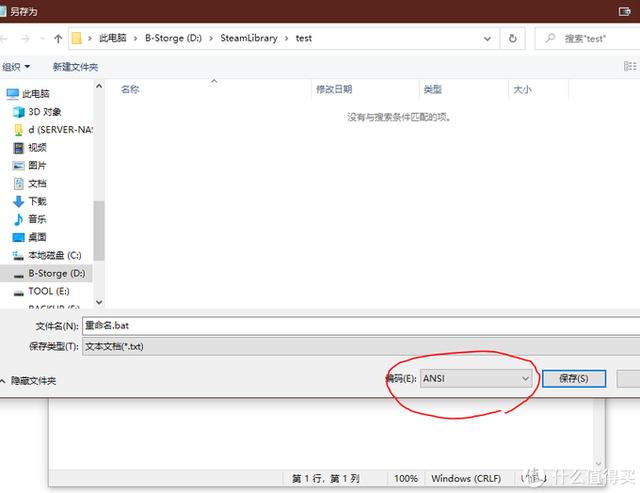The width and height of the screenshot is (640, 493).
Task: Open the 组织 menu
Action: (x=16, y=67)
